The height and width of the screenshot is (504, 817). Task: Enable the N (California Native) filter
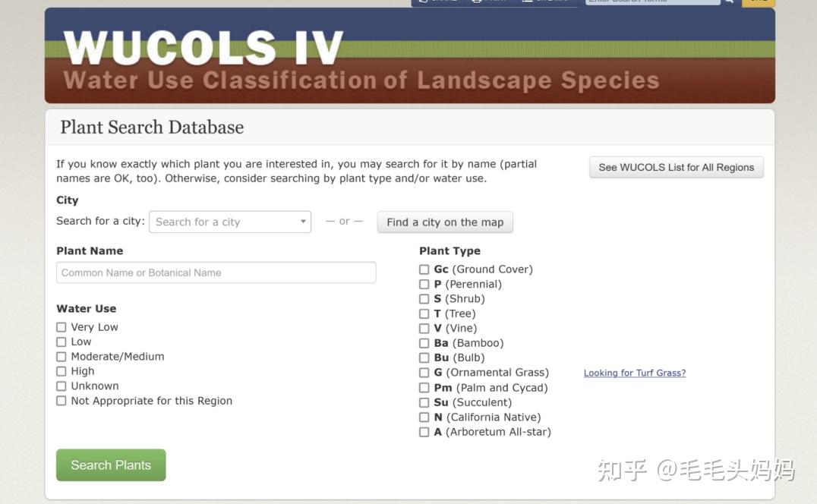[424, 417]
